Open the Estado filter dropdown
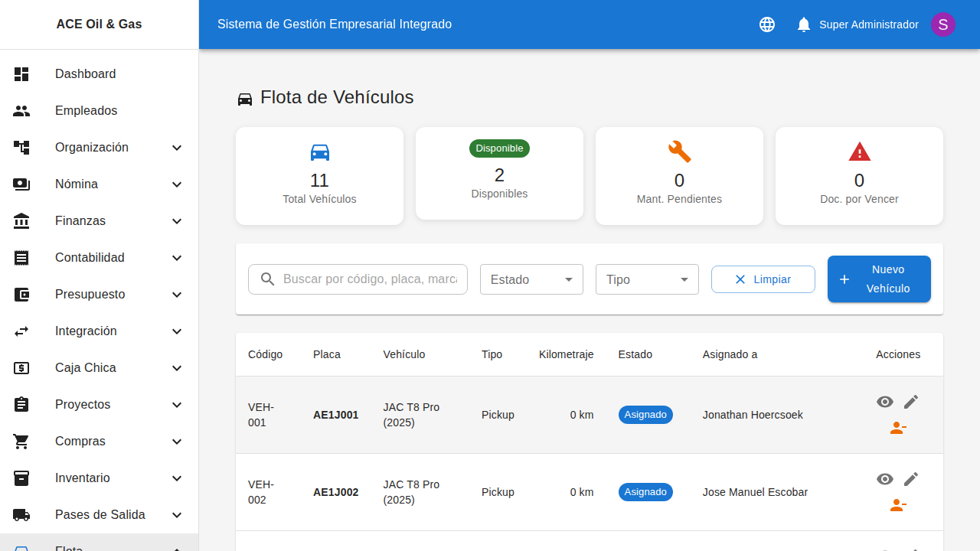Image resolution: width=980 pixels, height=551 pixels. pyautogui.click(x=531, y=279)
